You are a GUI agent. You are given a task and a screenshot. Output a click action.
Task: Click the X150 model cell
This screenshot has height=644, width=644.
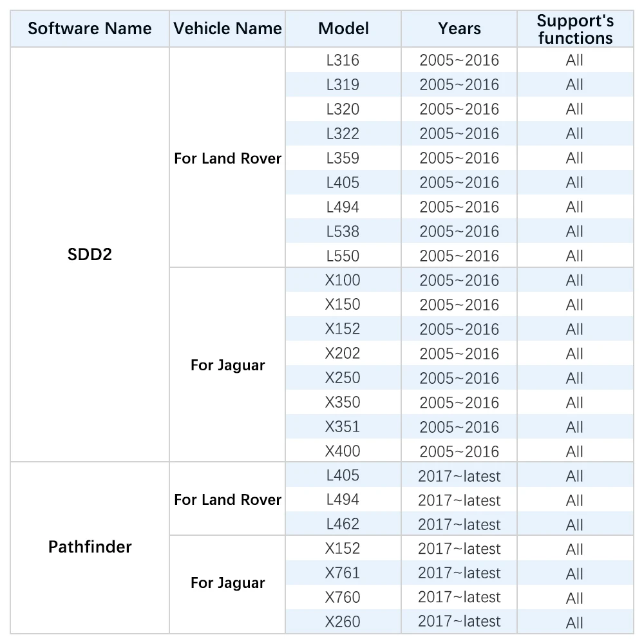343,305
